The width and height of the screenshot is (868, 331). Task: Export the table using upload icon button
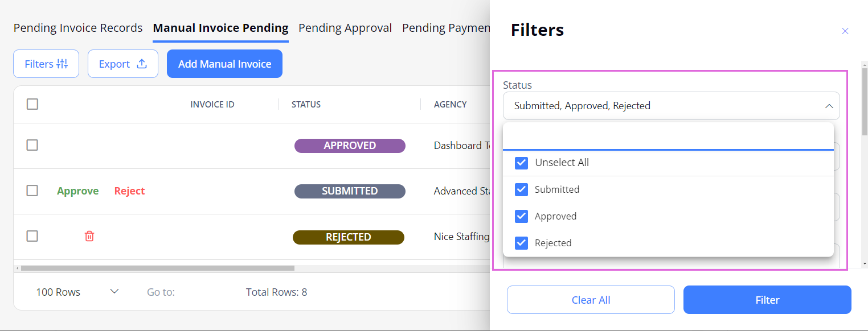tap(123, 64)
